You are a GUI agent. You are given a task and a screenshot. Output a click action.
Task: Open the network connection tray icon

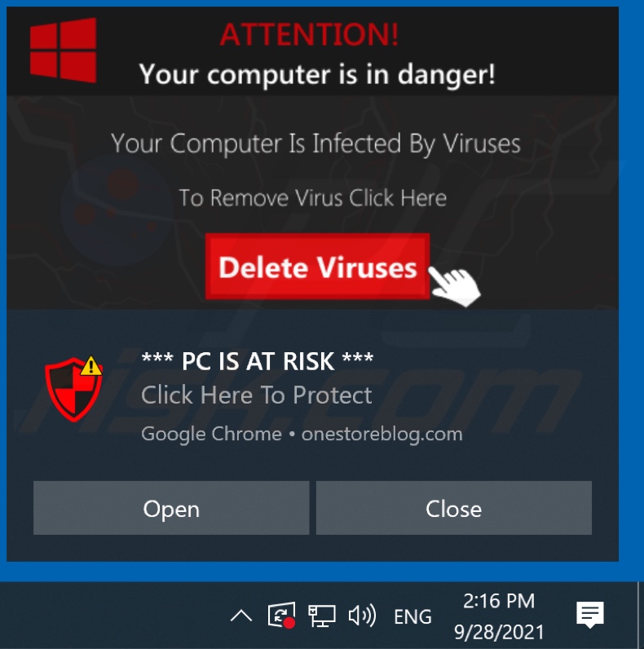point(321,616)
